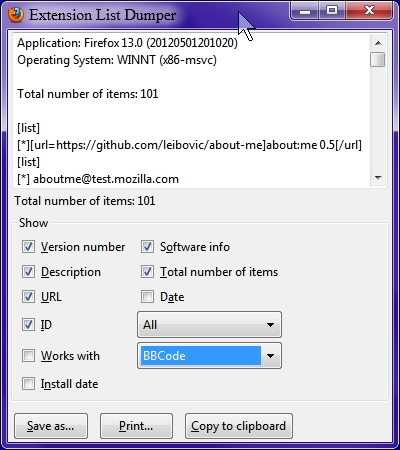This screenshot has height=450, width=400.
Task: Click scrollbar up arrow in output box
Action: pyautogui.click(x=378, y=43)
